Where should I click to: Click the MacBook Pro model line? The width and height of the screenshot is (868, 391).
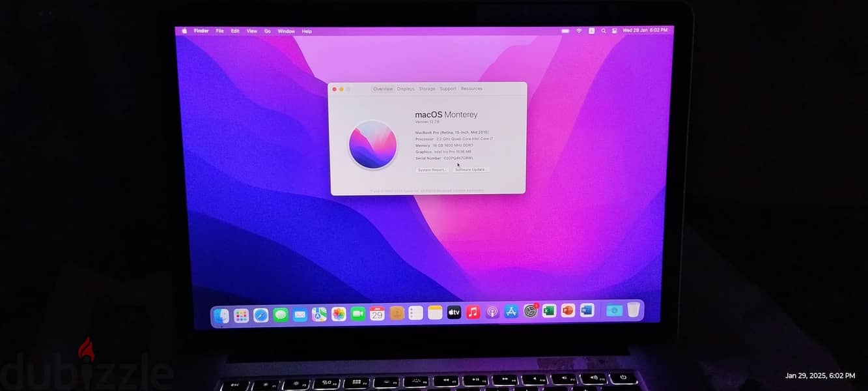[x=452, y=132]
